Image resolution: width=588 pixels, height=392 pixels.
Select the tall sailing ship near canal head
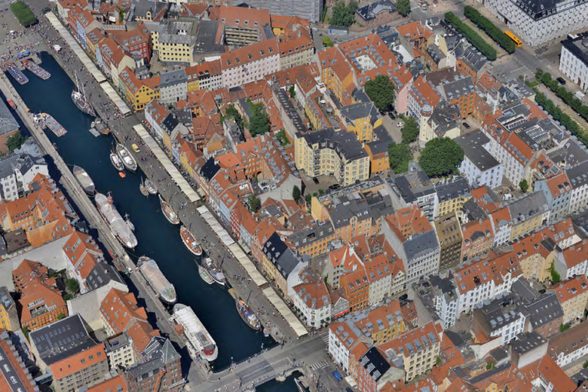click(x=82, y=100)
